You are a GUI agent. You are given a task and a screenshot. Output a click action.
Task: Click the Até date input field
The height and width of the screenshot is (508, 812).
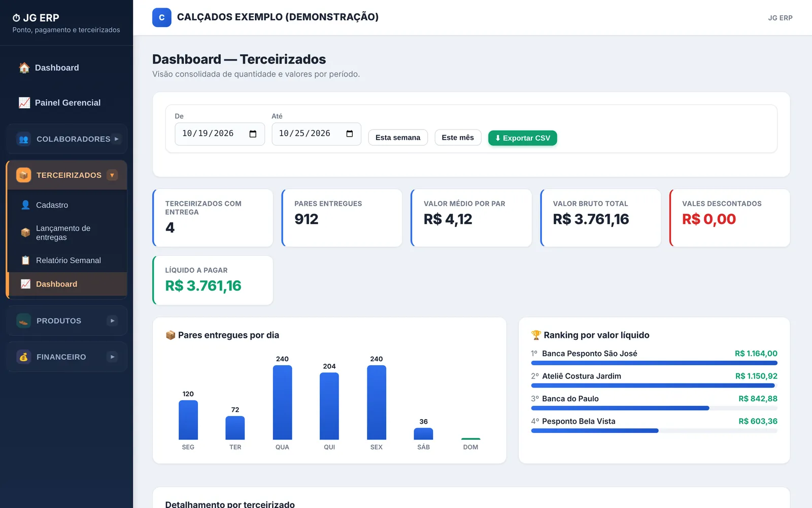click(x=316, y=134)
